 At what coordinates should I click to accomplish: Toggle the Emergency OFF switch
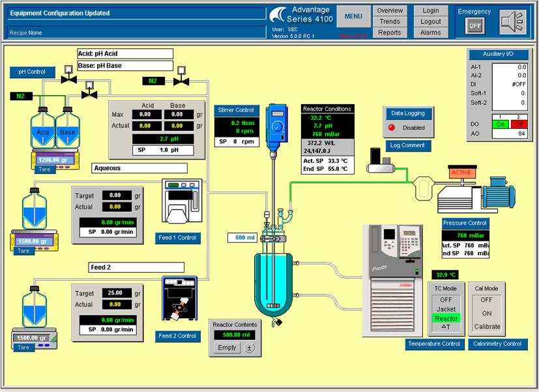(474, 26)
